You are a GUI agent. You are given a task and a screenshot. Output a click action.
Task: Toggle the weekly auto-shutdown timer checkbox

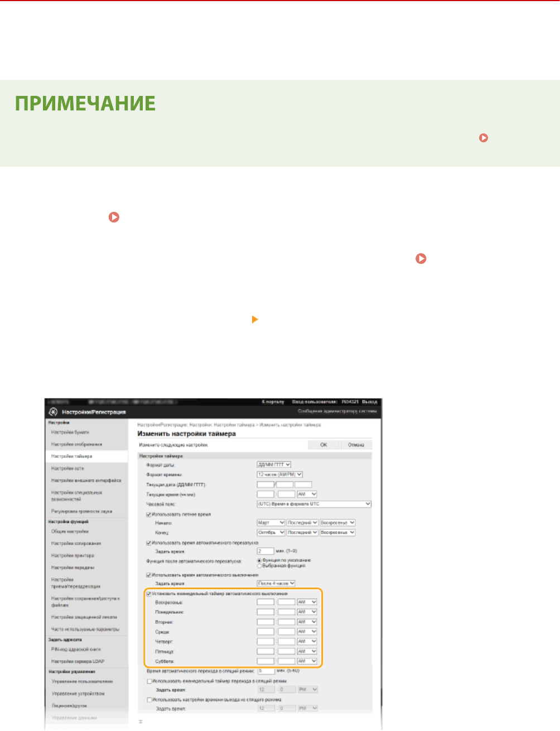tap(148, 594)
